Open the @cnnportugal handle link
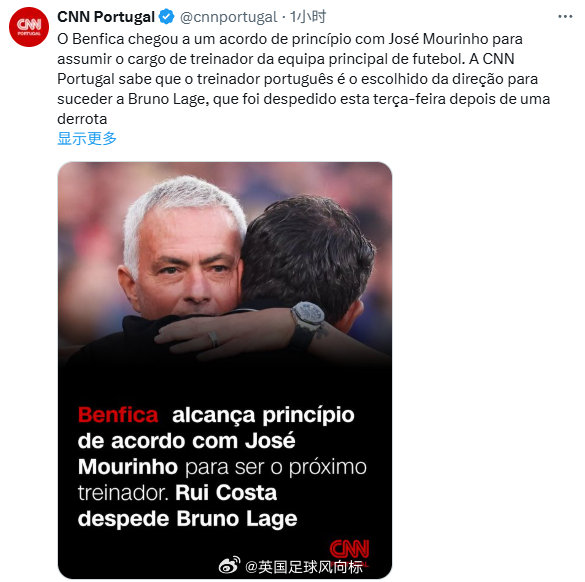The image size is (585, 582). [x=229, y=17]
